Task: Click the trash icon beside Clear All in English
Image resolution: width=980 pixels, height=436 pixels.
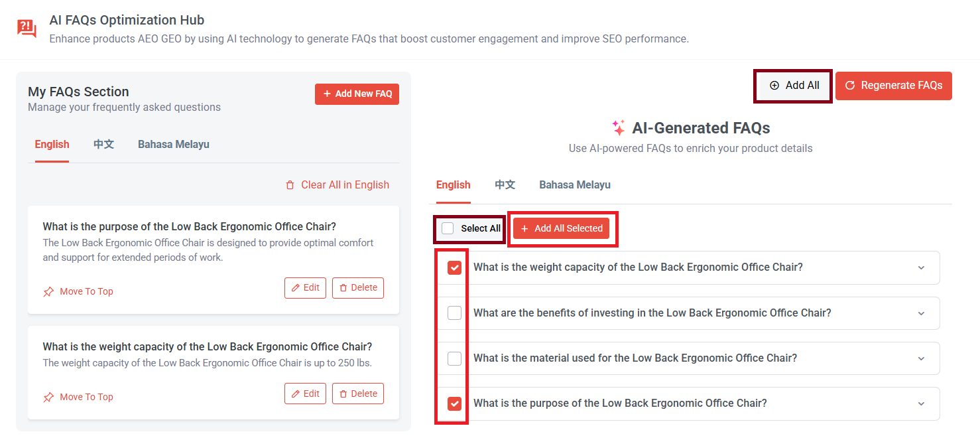Action: click(x=289, y=184)
